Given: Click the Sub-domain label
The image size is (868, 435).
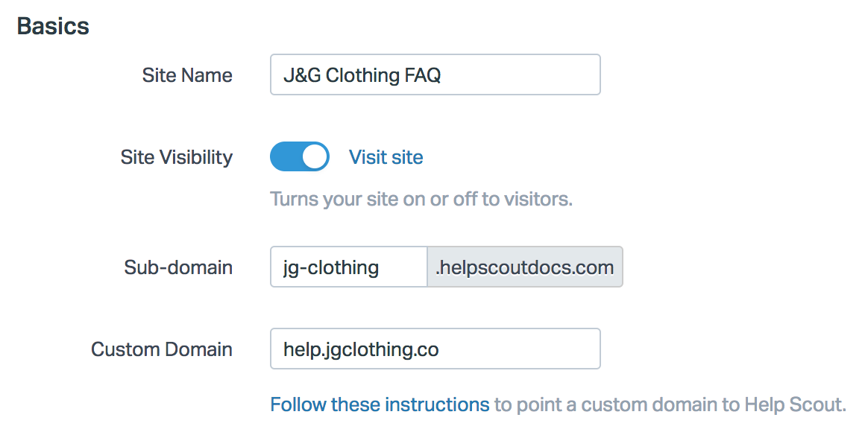Looking at the screenshot, I should coord(178,267).
